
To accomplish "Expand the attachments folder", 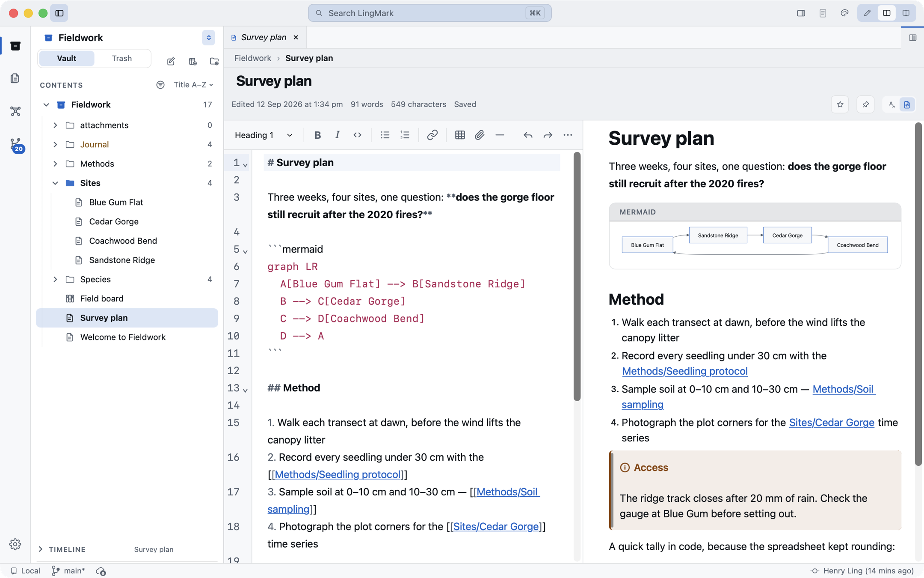I will coord(55,125).
